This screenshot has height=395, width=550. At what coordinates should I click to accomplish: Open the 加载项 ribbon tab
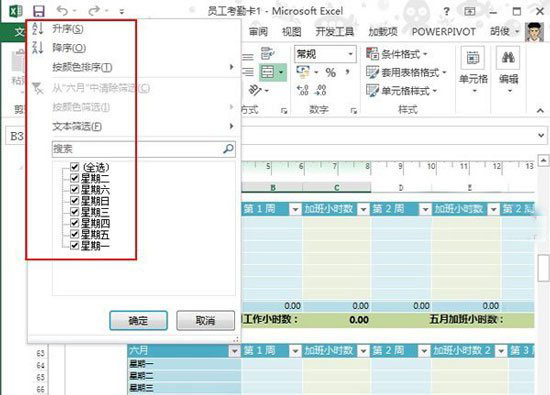click(x=382, y=32)
